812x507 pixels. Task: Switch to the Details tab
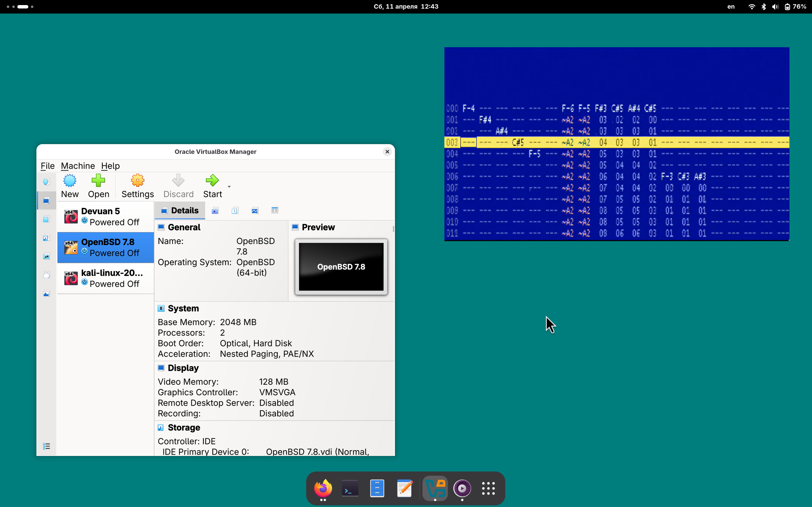[x=180, y=211]
